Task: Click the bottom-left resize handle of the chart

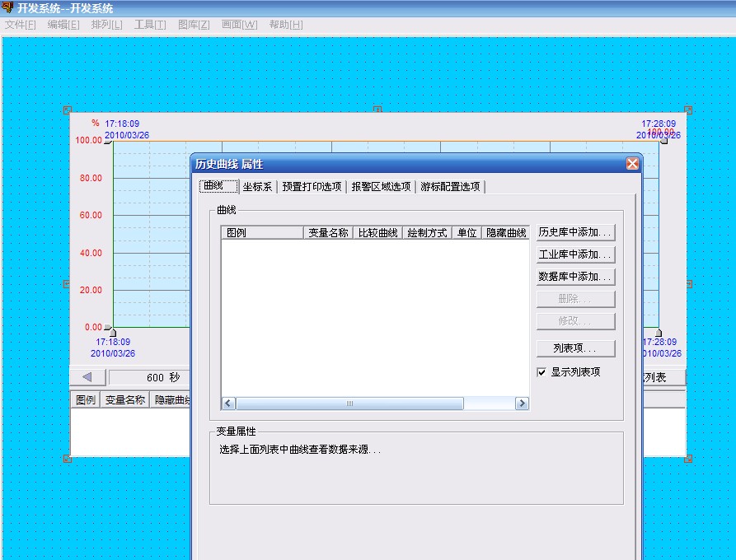Action: point(68,458)
